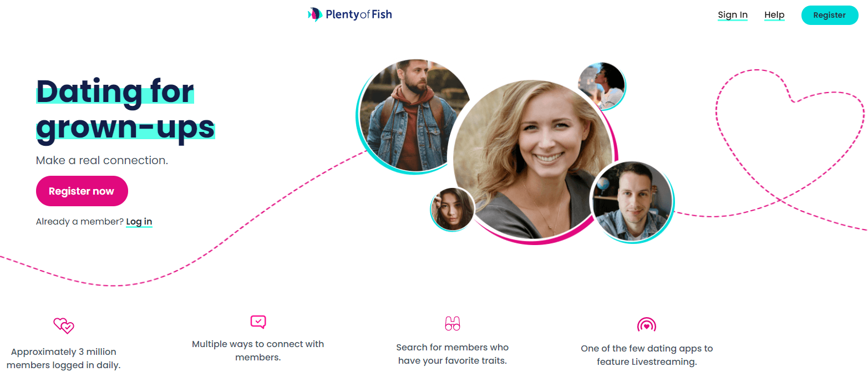This screenshot has width=868, height=387.
Task: Select the small top-right profile photo
Action: (x=602, y=85)
